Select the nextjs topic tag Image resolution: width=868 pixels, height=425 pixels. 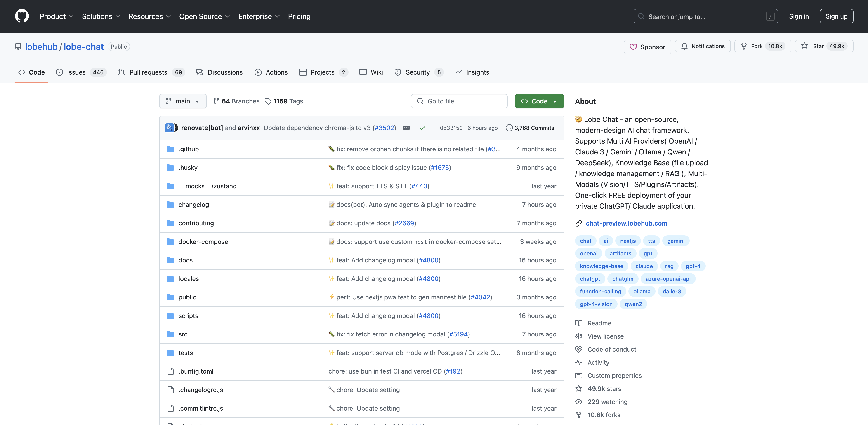(627, 241)
